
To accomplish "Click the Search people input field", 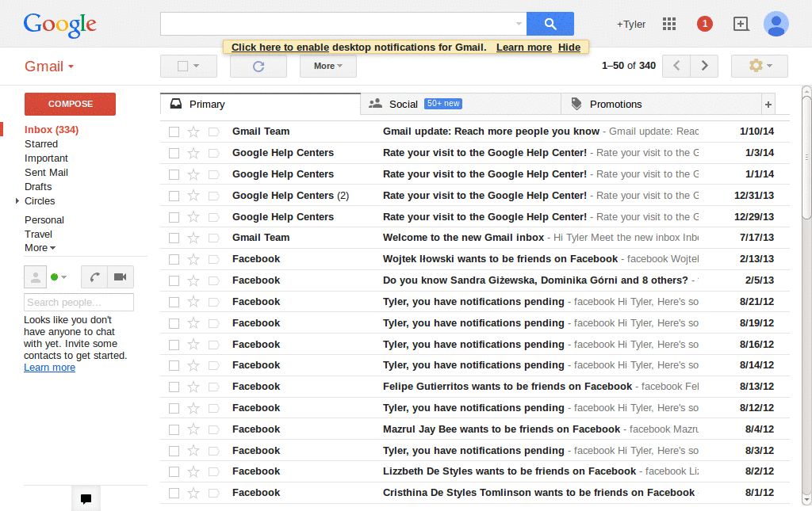I will point(79,302).
